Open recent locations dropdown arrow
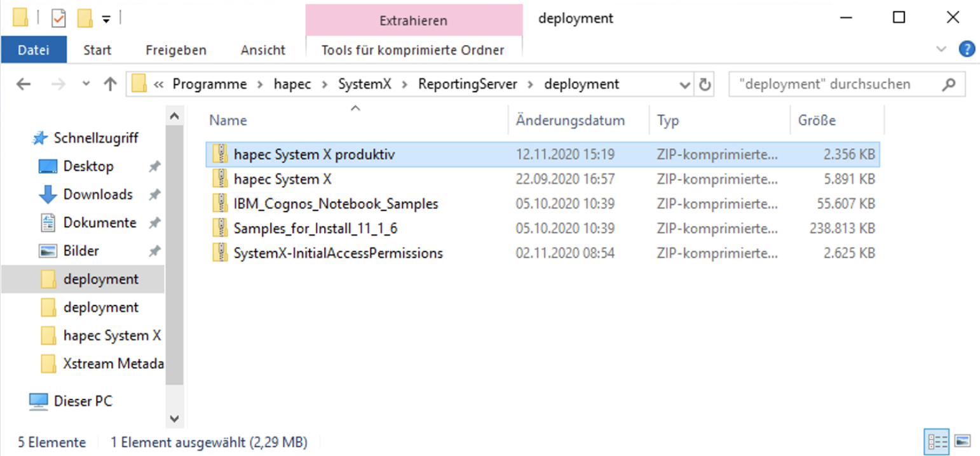980x456 pixels. (86, 84)
